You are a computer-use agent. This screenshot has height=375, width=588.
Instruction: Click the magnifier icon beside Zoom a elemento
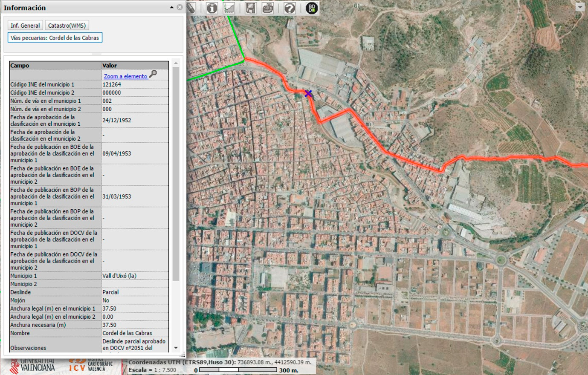point(153,75)
